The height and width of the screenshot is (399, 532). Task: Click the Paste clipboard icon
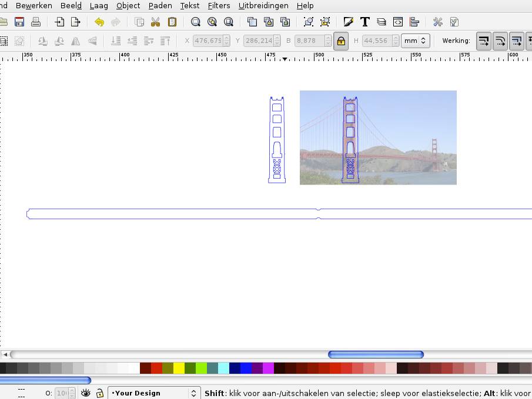pyautogui.click(x=172, y=22)
